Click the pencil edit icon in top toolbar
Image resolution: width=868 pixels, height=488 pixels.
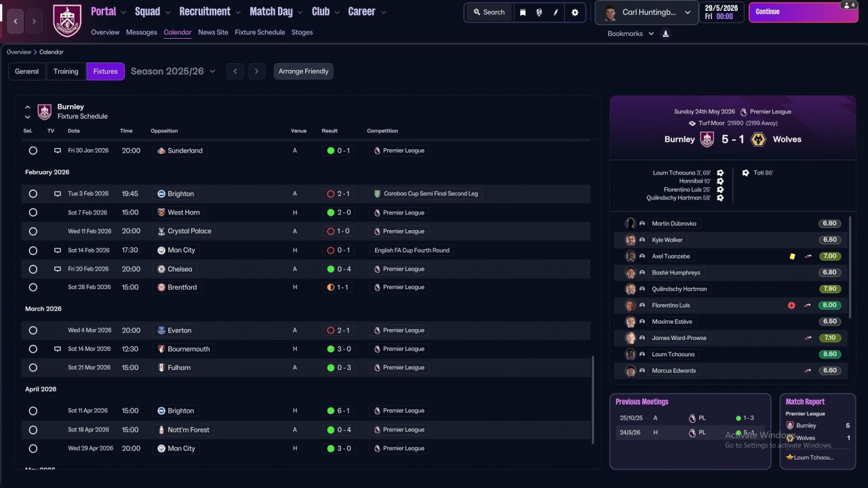click(555, 12)
